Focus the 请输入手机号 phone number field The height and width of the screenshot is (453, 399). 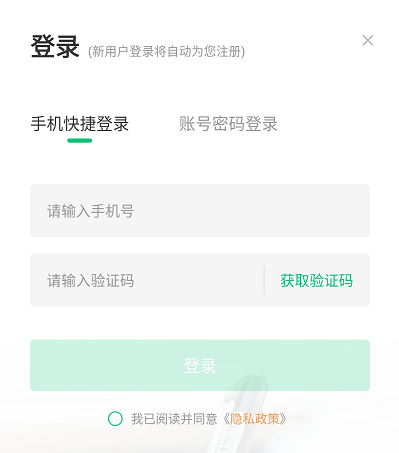pos(200,210)
